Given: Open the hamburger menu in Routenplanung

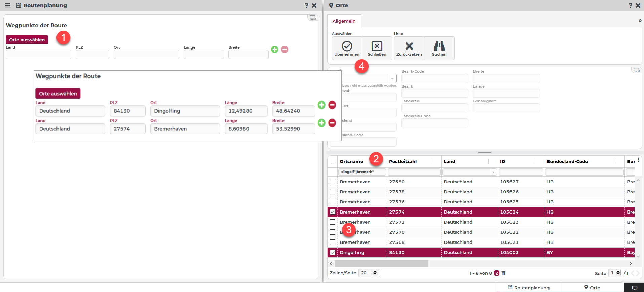Looking at the screenshot, I should (x=7, y=5).
